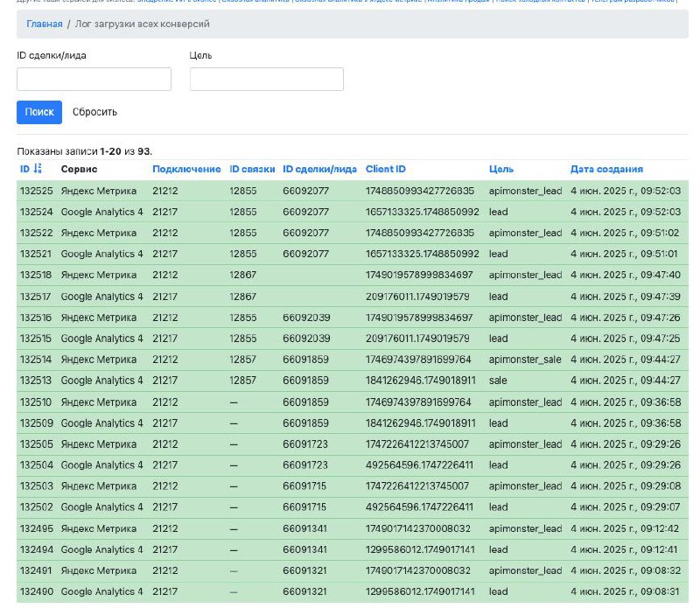Select the record ID 132518 cell
700x608 pixels.
pos(36,275)
